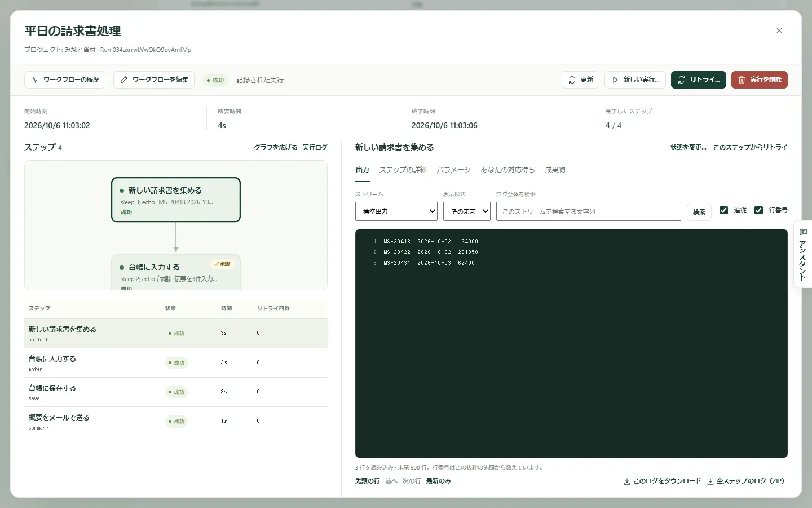Click the download icon beside 全ステップのログ (ZIP)
This screenshot has height=508, width=812.
point(710,481)
